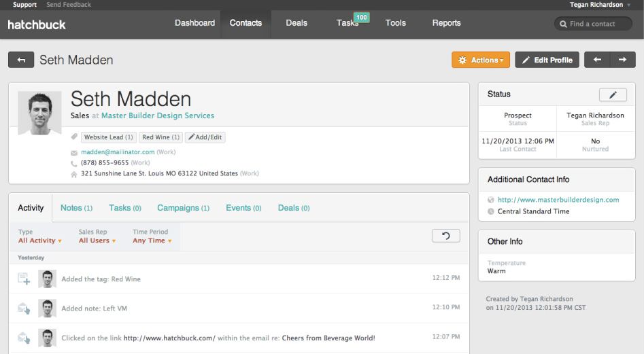Click the Edit Profile button

pyautogui.click(x=547, y=60)
